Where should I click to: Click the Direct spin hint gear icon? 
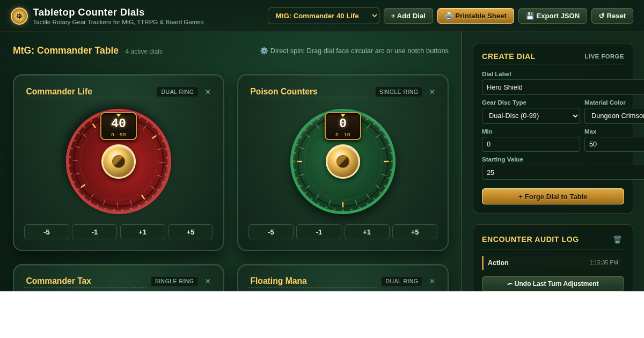coord(264,51)
